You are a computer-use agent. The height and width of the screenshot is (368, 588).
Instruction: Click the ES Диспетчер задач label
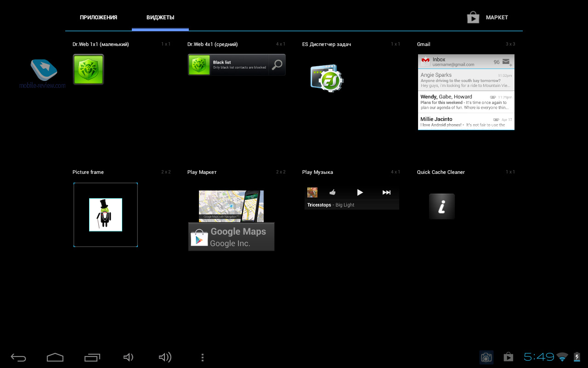point(327,45)
